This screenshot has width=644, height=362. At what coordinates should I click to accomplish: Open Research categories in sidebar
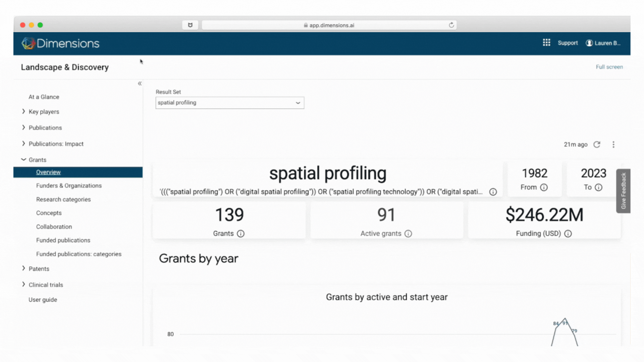coord(63,199)
